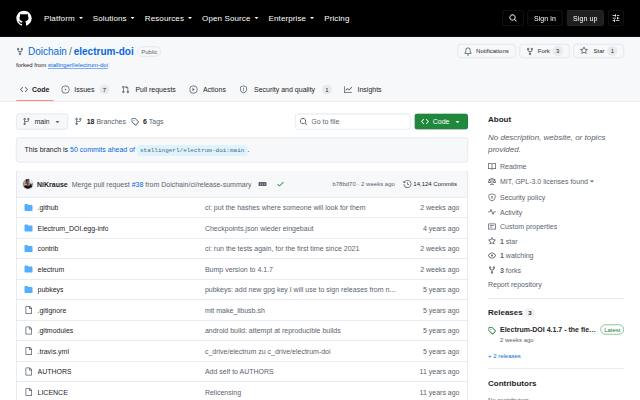The image size is (640, 400).
Task: Click the Readme book icon
Action: pyautogui.click(x=492, y=167)
